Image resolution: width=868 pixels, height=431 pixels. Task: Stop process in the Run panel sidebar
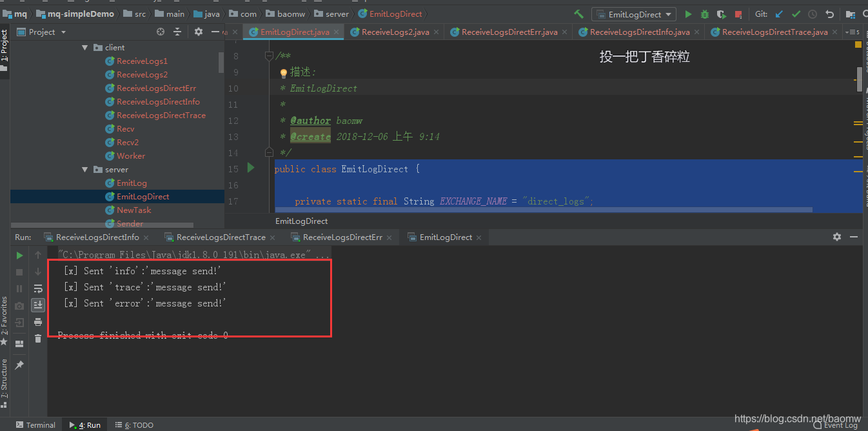point(19,272)
